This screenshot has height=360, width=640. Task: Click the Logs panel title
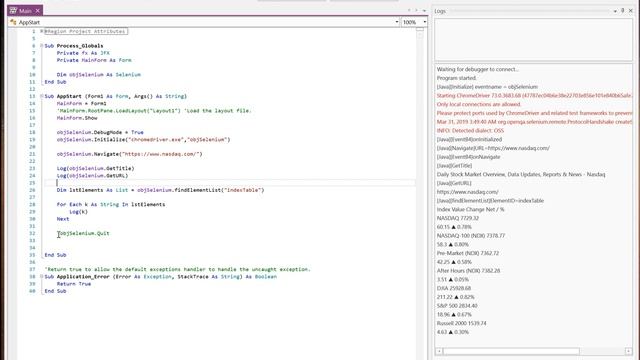tap(440, 11)
